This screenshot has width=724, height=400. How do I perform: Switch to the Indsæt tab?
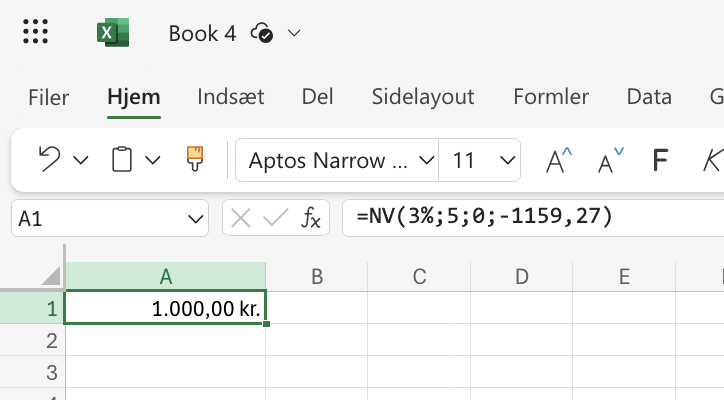tap(230, 97)
